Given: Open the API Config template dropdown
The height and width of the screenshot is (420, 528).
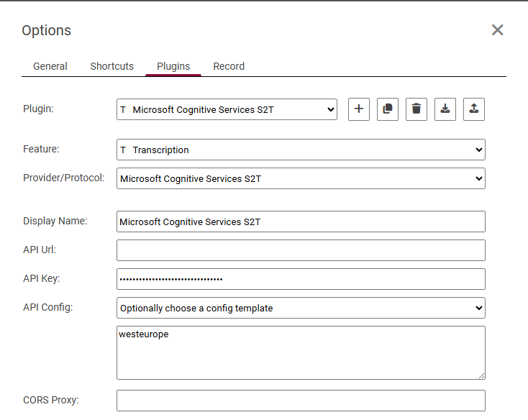Looking at the screenshot, I should pyautogui.click(x=301, y=308).
